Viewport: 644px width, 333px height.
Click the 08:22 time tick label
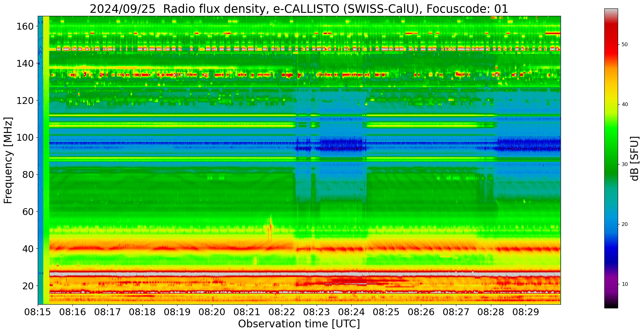(x=282, y=312)
